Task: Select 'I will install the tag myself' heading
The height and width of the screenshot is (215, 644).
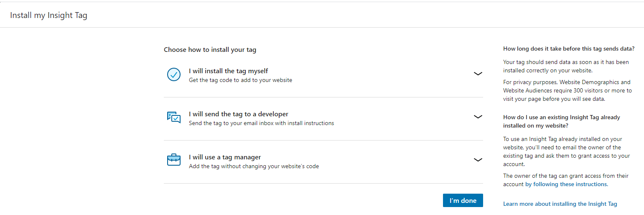Action: pyautogui.click(x=228, y=71)
